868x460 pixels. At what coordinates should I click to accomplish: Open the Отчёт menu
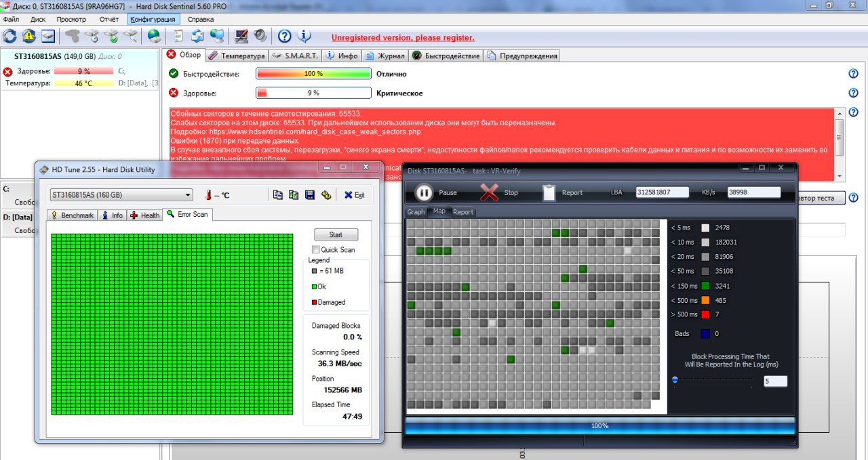tap(109, 19)
